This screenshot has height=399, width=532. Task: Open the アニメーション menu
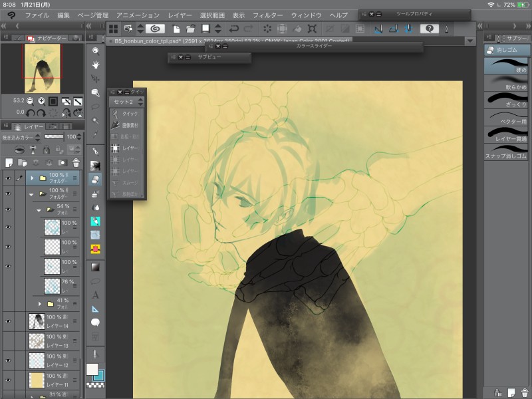click(138, 15)
